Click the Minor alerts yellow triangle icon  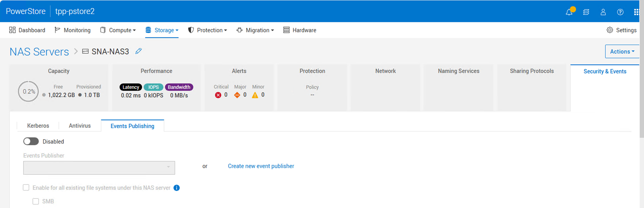coord(255,95)
